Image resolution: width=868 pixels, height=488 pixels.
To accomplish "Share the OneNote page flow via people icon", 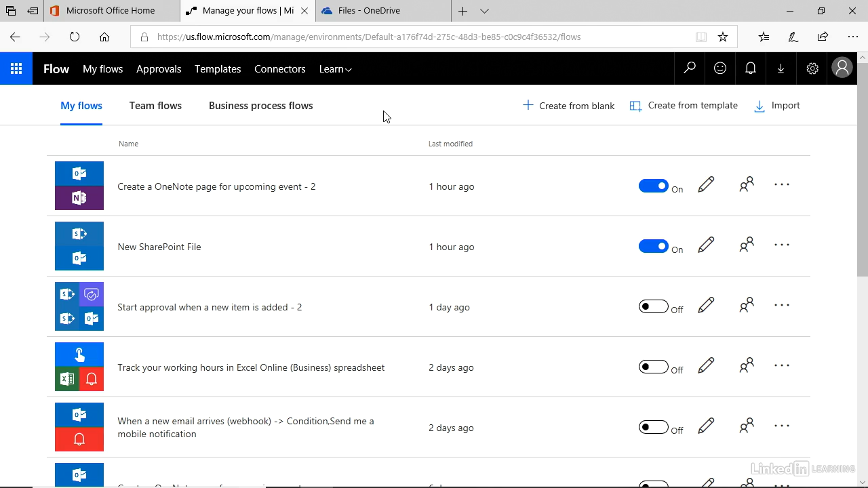I will [747, 184].
